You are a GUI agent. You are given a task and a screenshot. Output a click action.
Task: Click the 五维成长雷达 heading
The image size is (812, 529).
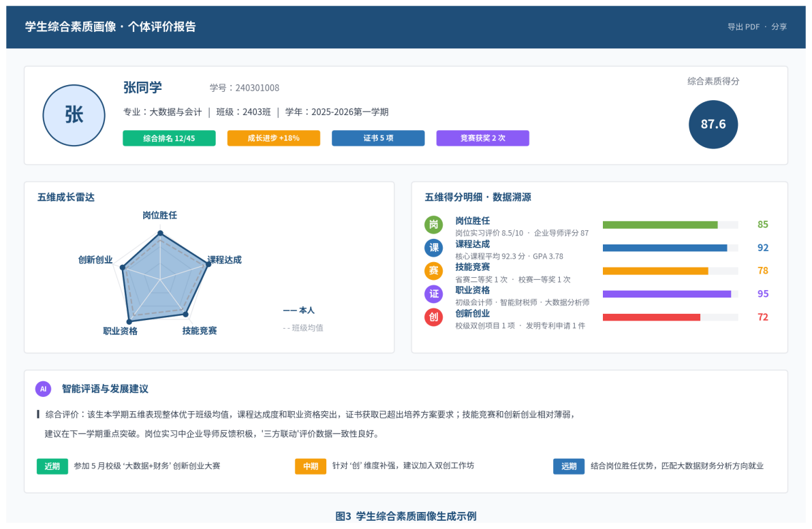[66, 197]
